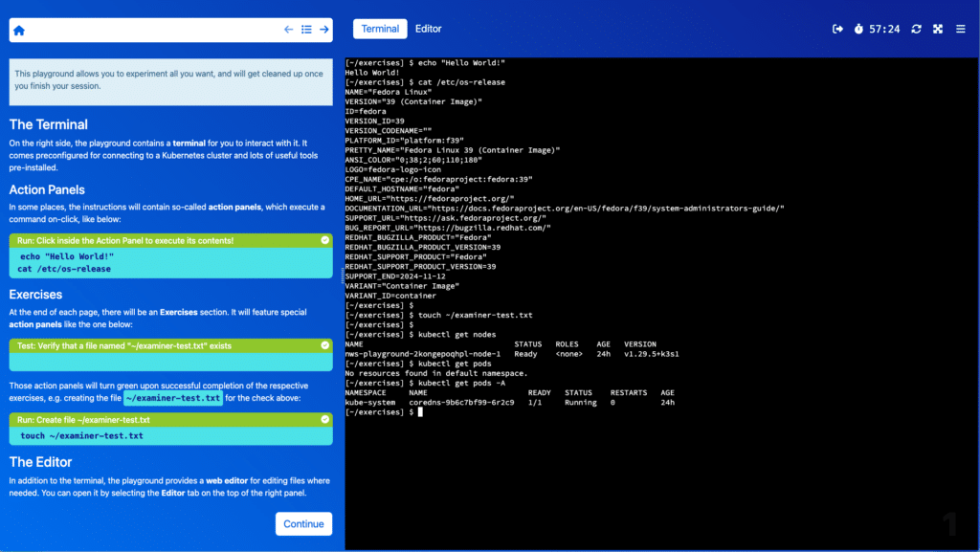Click checkmark on Test verify panel
Image resolution: width=980 pixels, height=552 pixels.
(x=324, y=345)
